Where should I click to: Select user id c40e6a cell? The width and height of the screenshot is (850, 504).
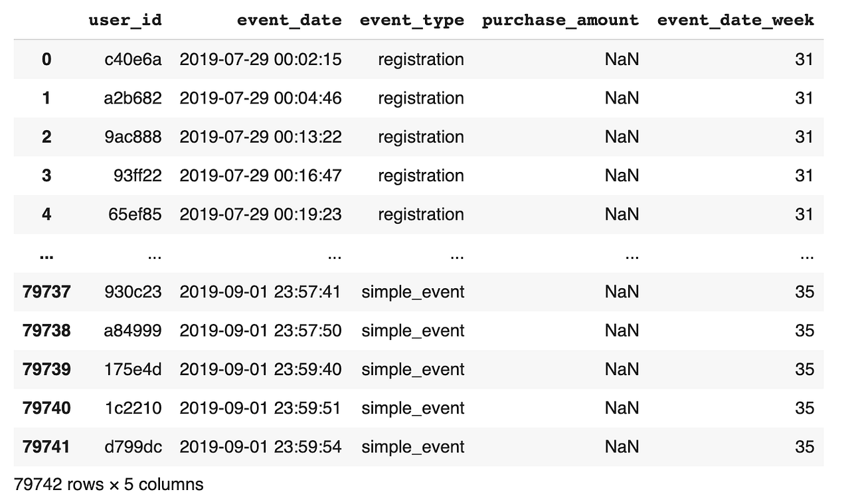pyautogui.click(x=133, y=60)
